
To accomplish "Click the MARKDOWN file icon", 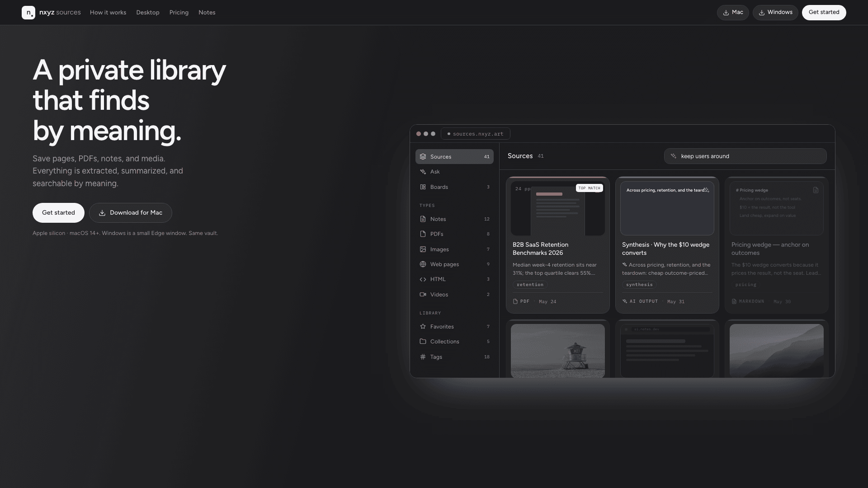I will (734, 301).
